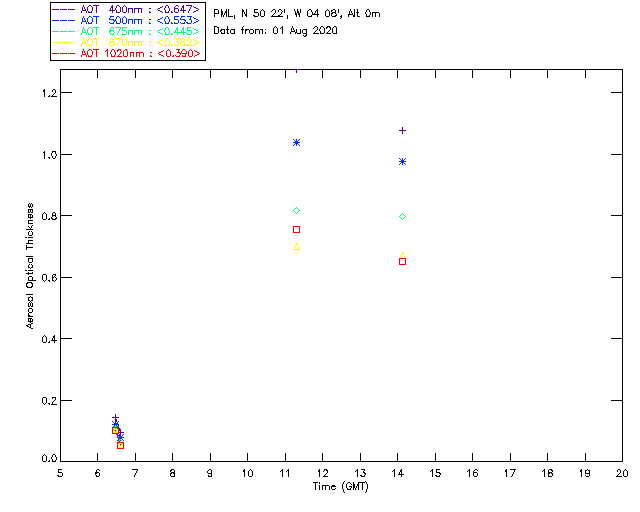Click the AOT 400nm legend entry

(126, 9)
